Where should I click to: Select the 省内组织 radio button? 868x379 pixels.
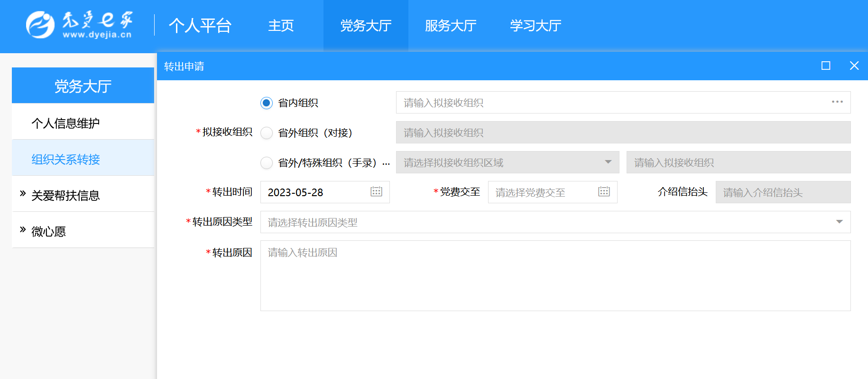(267, 103)
